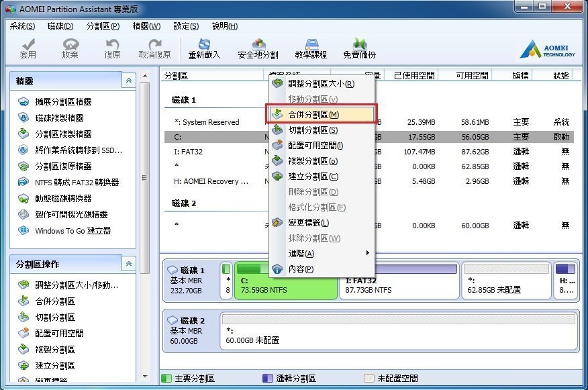This screenshot has height=390, width=588.
Task: Click the 取消復原 (Redo) toolbar icon
Action: [x=154, y=49]
